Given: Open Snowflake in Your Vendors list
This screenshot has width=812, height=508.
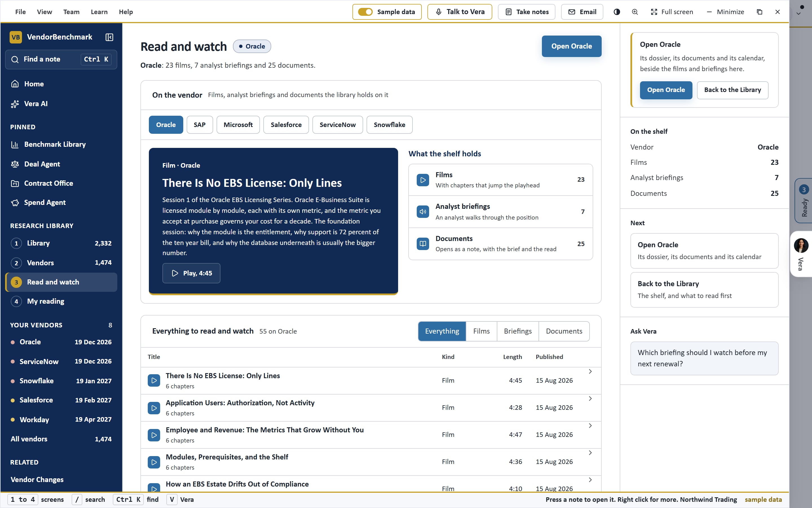Looking at the screenshot, I should click(61, 381).
